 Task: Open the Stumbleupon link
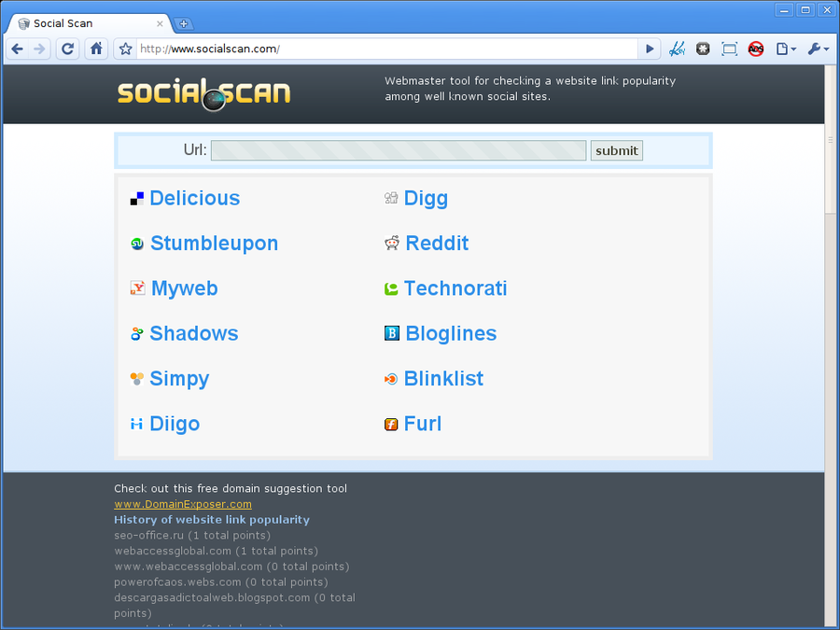215,244
